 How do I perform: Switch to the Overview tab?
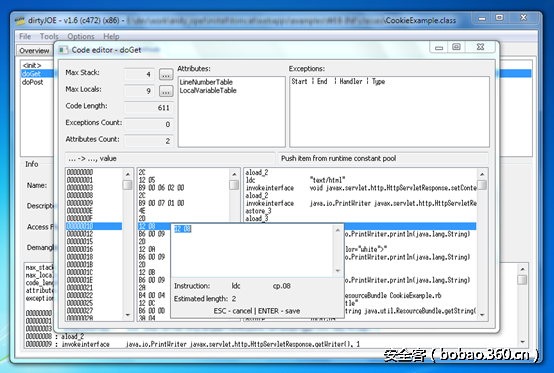click(34, 51)
